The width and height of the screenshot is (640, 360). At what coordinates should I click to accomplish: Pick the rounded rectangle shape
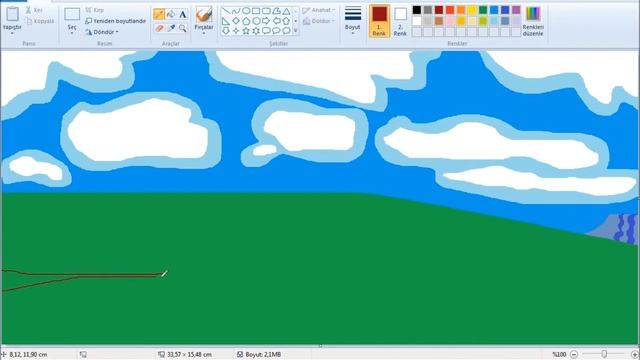click(x=266, y=11)
